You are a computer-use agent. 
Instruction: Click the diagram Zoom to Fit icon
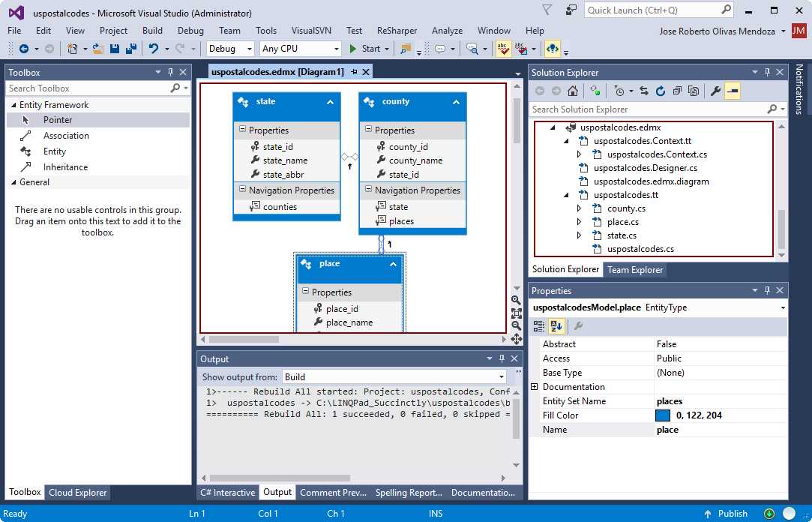coord(517,313)
